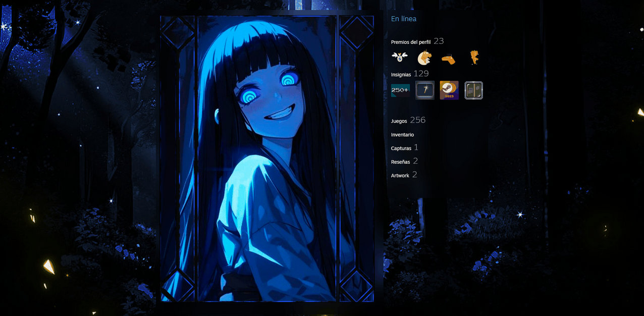Open the Capturas screenshots link
Image resolution: width=644 pixels, height=316 pixels.
[x=401, y=148]
